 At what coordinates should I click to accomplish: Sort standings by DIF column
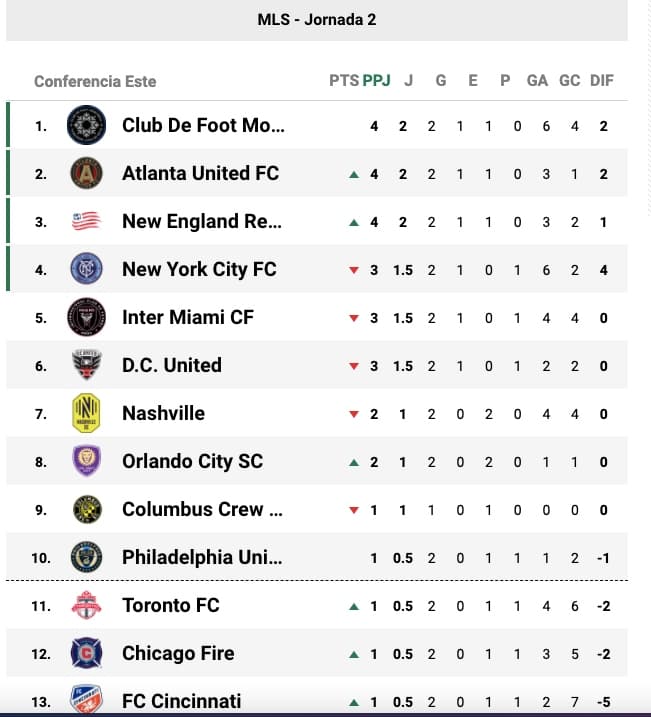pyautogui.click(x=602, y=81)
